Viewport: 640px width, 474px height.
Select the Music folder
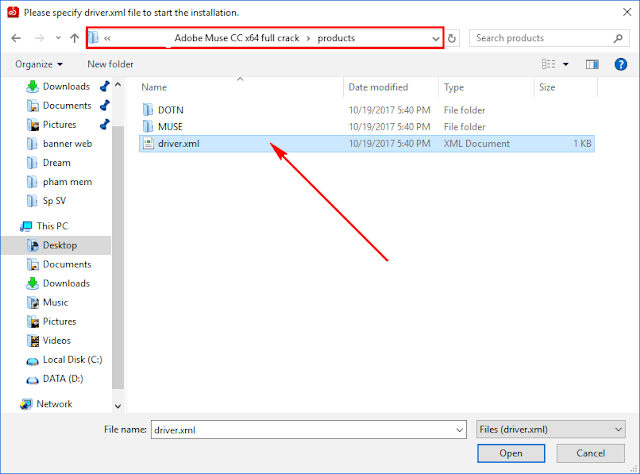(x=56, y=303)
